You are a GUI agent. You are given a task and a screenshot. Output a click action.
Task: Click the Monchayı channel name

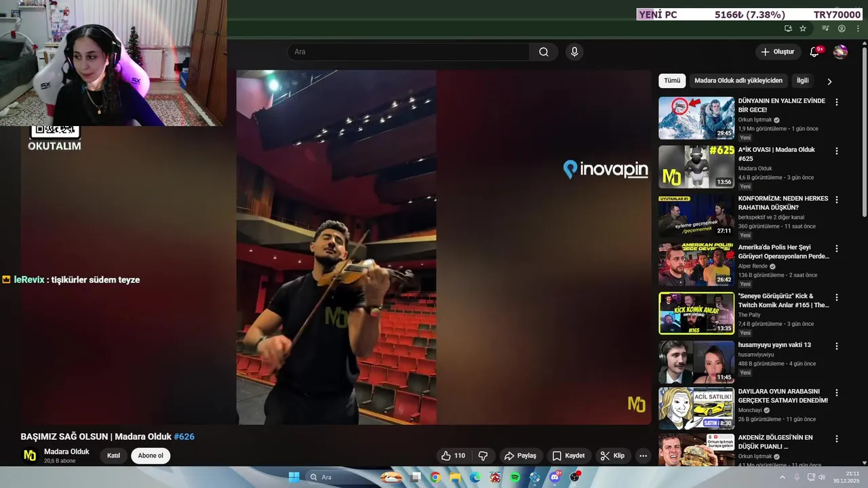pyautogui.click(x=751, y=410)
